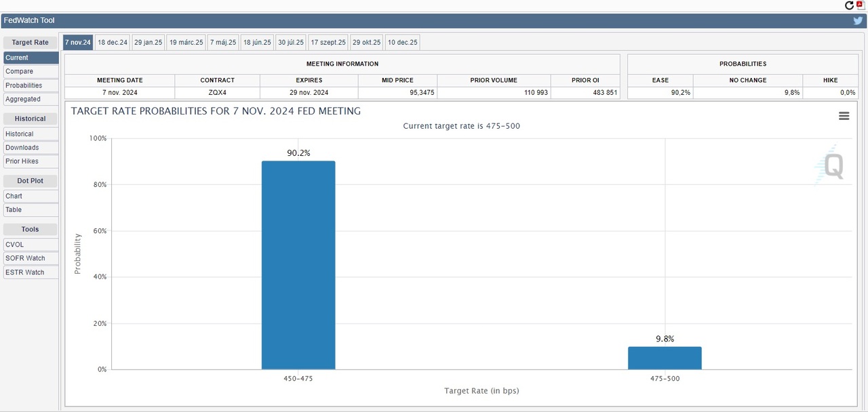Open Downloads in the sidebar
Viewport: 868px width, 412px height.
point(22,147)
